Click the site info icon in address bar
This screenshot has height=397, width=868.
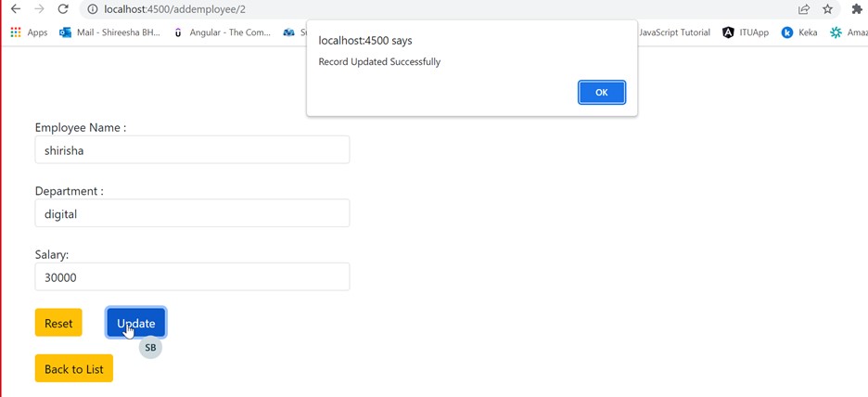pyautogui.click(x=92, y=9)
